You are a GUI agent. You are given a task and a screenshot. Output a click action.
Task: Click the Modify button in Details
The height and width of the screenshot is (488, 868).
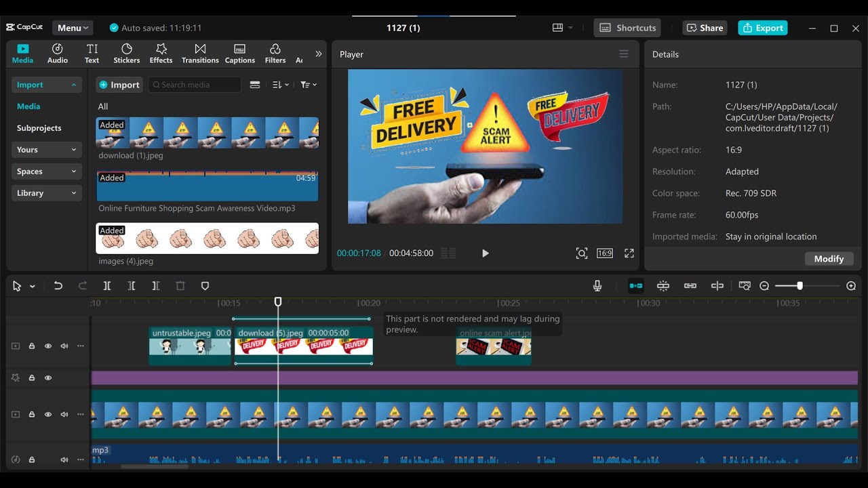click(829, 259)
